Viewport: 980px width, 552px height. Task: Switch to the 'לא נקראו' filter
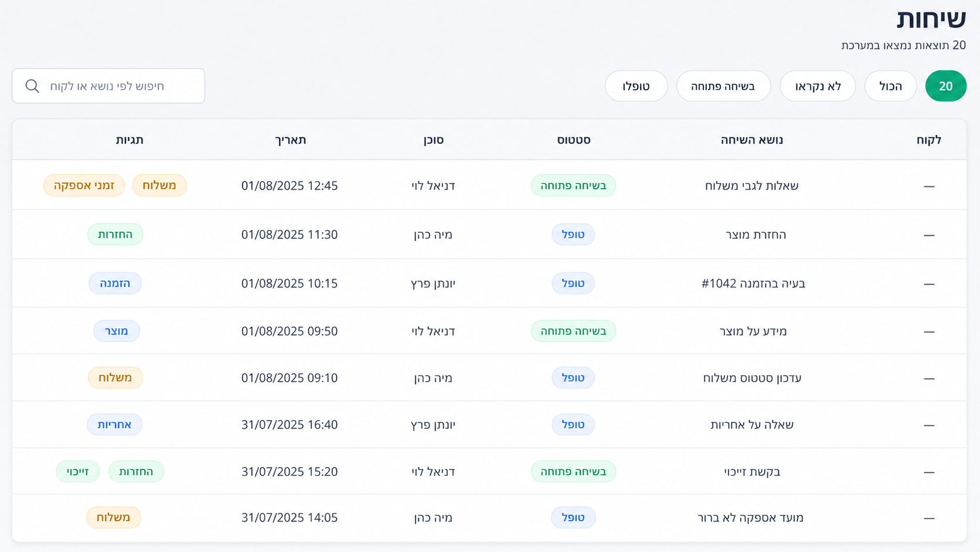[818, 86]
